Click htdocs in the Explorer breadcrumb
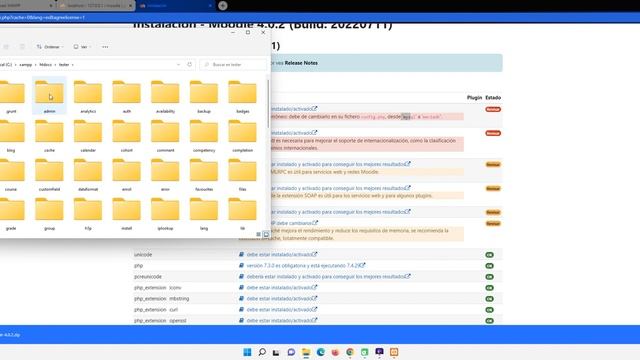Viewport: 640px width, 360px height. point(45,64)
